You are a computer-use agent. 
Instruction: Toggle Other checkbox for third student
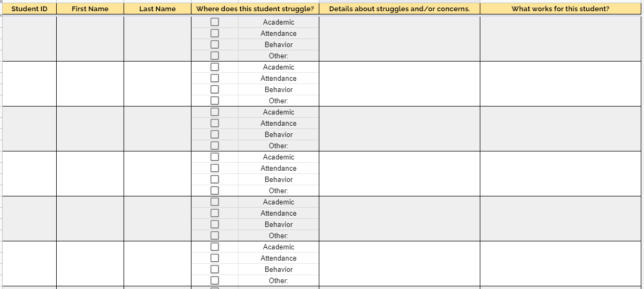pos(214,146)
